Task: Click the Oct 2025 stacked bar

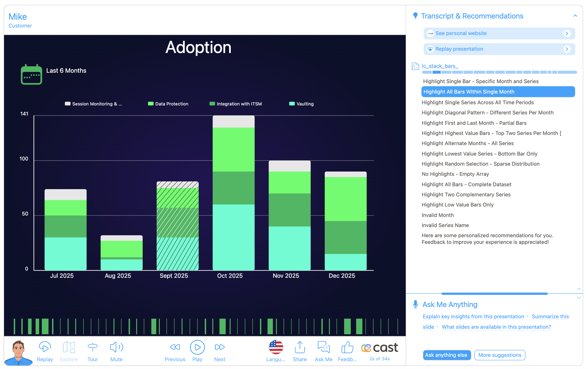Action: click(233, 193)
